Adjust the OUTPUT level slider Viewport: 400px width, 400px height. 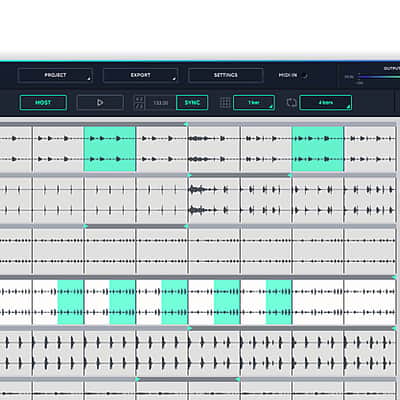(378, 77)
